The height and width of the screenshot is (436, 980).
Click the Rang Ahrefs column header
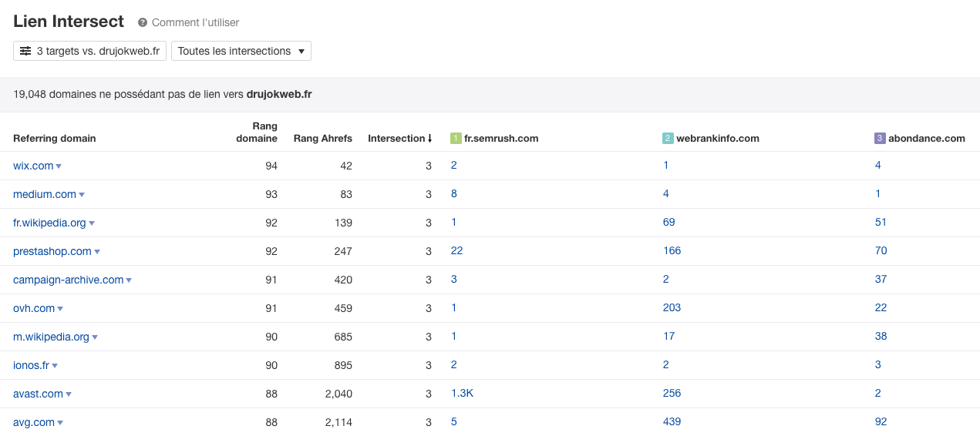(x=323, y=139)
